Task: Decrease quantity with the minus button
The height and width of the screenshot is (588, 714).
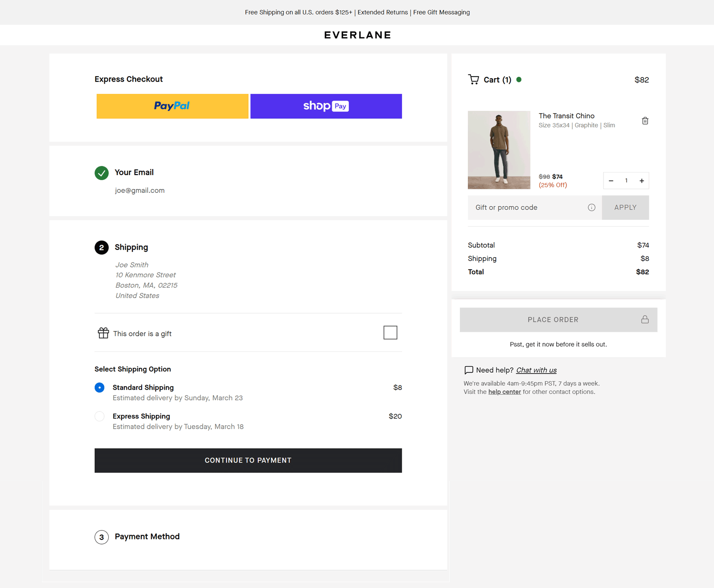Action: pyautogui.click(x=611, y=181)
